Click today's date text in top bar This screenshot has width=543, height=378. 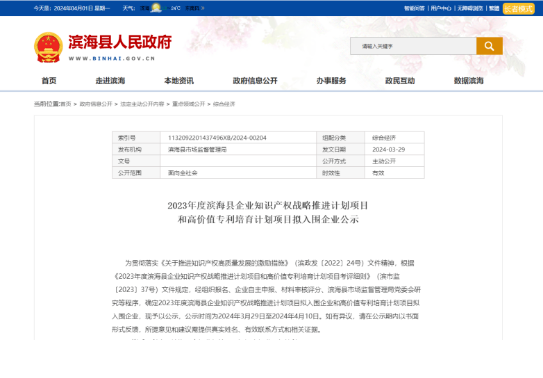pos(72,8)
